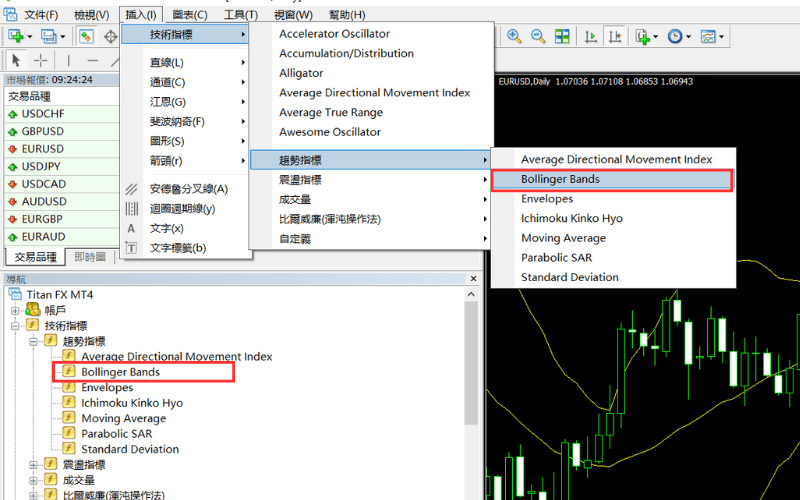Click the chart template icon
Image resolution: width=800 pixels, height=500 pixels.
[709, 36]
